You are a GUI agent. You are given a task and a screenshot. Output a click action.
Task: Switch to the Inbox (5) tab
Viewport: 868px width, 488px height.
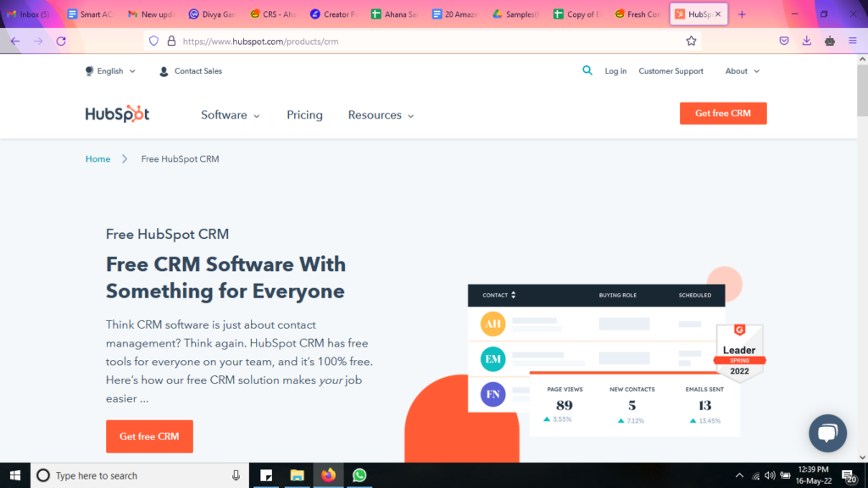(29, 14)
